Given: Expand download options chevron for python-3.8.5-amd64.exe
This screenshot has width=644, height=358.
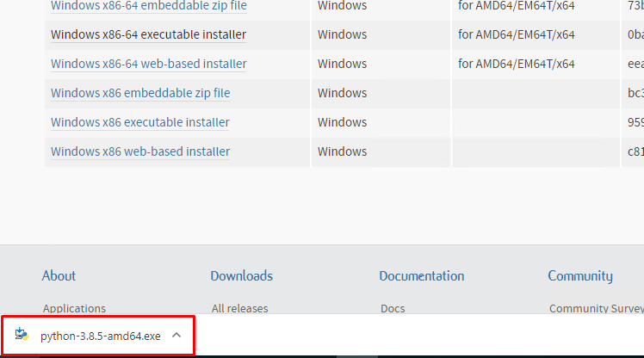Looking at the screenshot, I should (176, 335).
